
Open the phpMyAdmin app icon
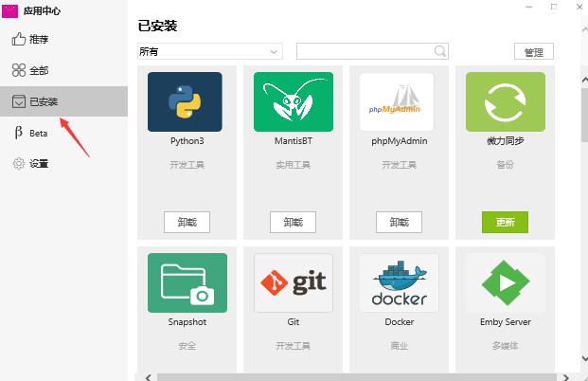(x=396, y=102)
